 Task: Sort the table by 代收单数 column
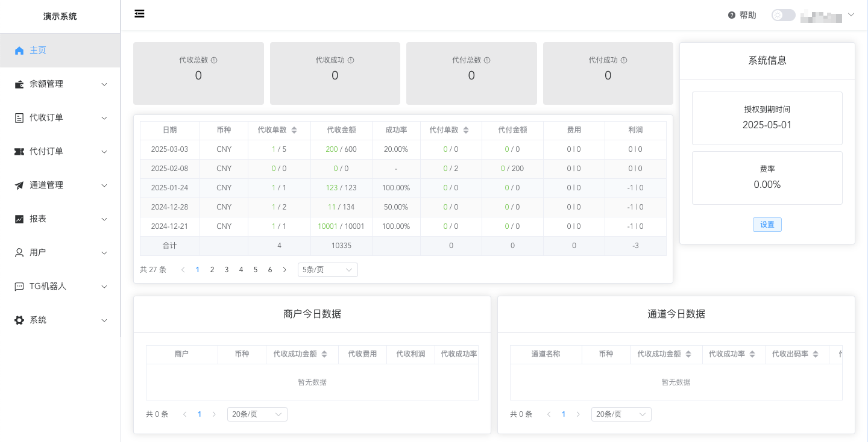click(294, 130)
